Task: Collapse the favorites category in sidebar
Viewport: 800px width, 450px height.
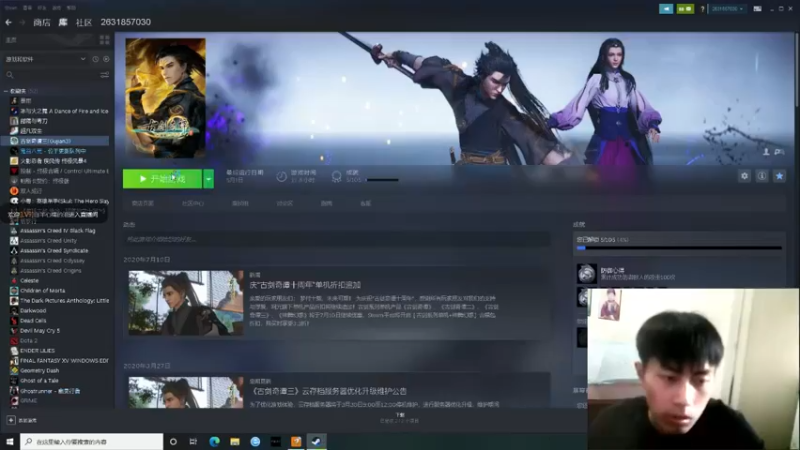Action: pos(6,91)
